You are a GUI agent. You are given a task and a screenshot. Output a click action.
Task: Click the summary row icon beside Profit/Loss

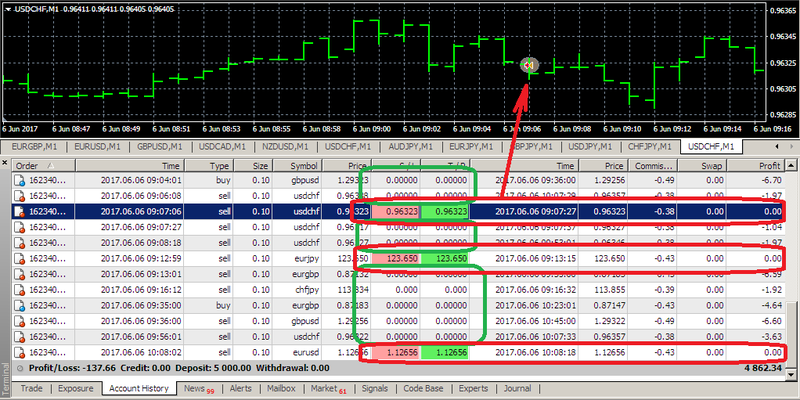point(20,368)
